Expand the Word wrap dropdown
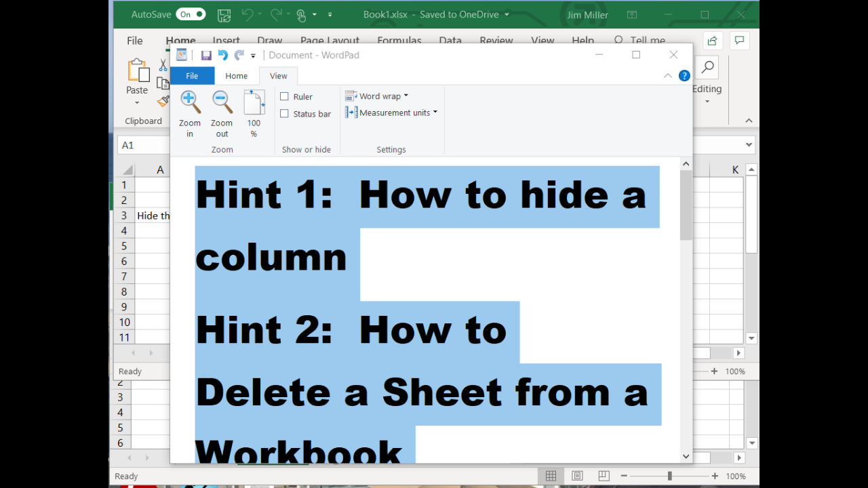 click(x=377, y=96)
